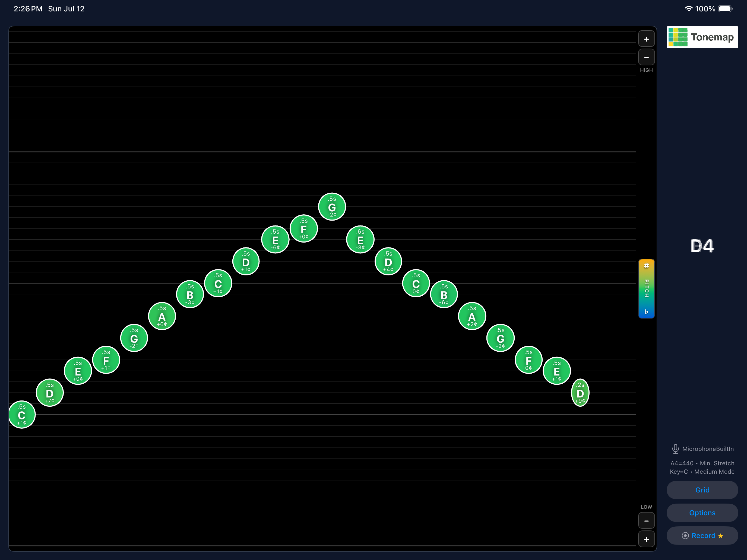
Task: Tap the Key=C Medium Mode settings text
Action: (702, 472)
